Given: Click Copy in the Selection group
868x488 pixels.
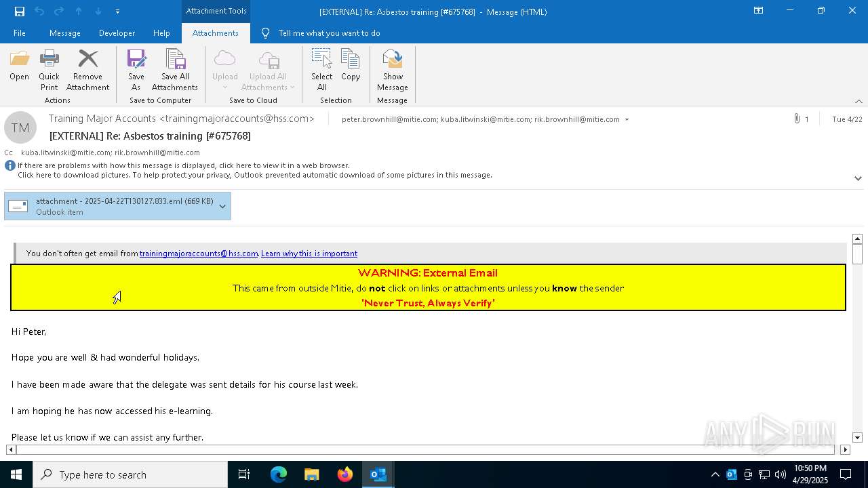Looking at the screenshot, I should click(x=351, y=66).
